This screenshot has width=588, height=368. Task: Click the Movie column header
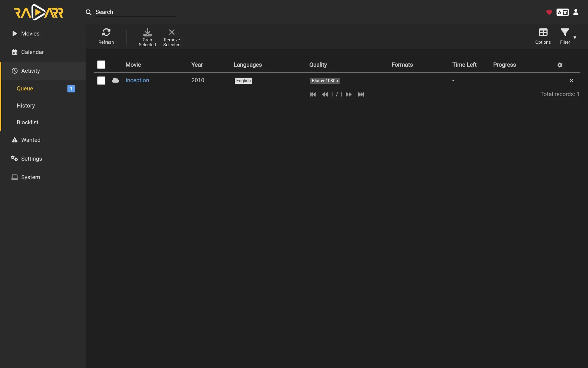(x=133, y=65)
